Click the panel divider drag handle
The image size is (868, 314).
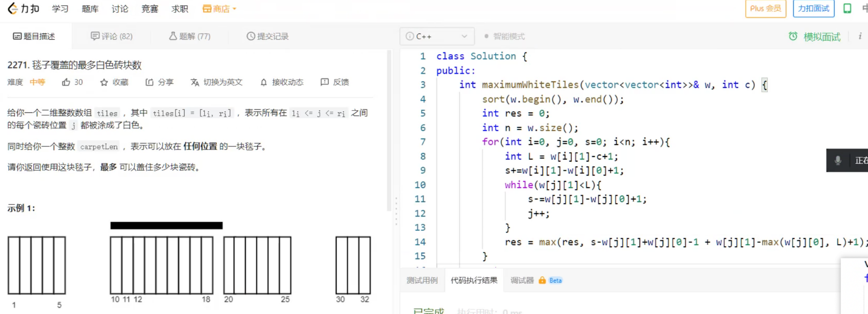396,211
